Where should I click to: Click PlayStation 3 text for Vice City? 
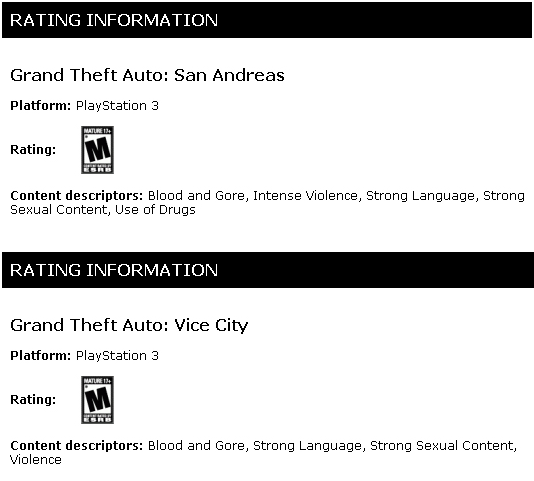(117, 356)
